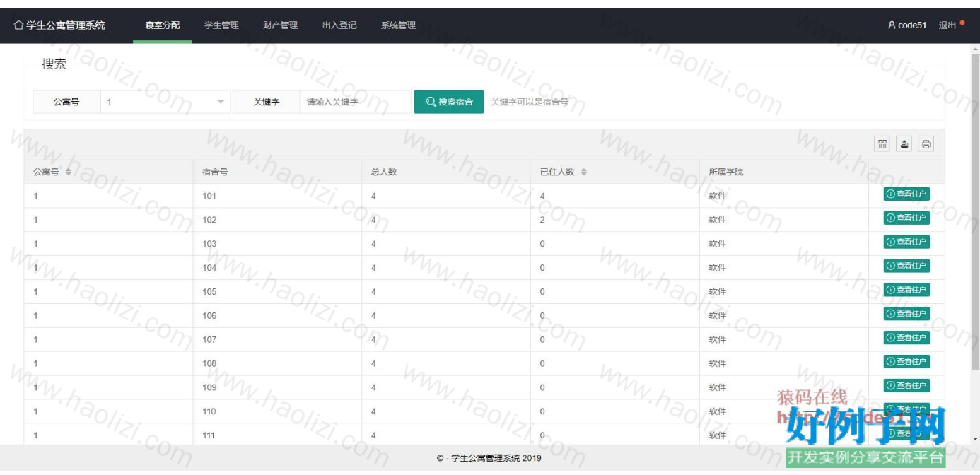Select room cell 105

click(x=277, y=292)
